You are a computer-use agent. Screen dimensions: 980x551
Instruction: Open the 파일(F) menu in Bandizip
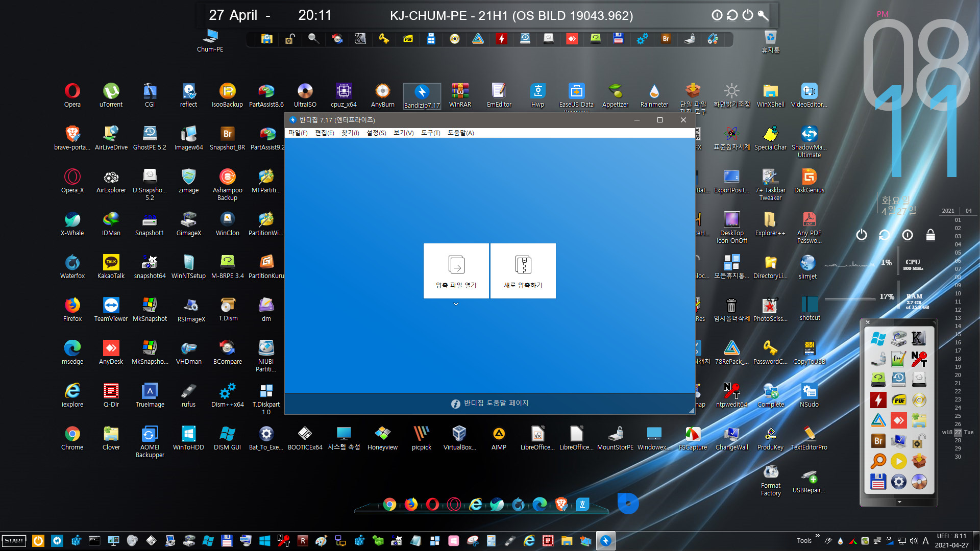point(298,133)
